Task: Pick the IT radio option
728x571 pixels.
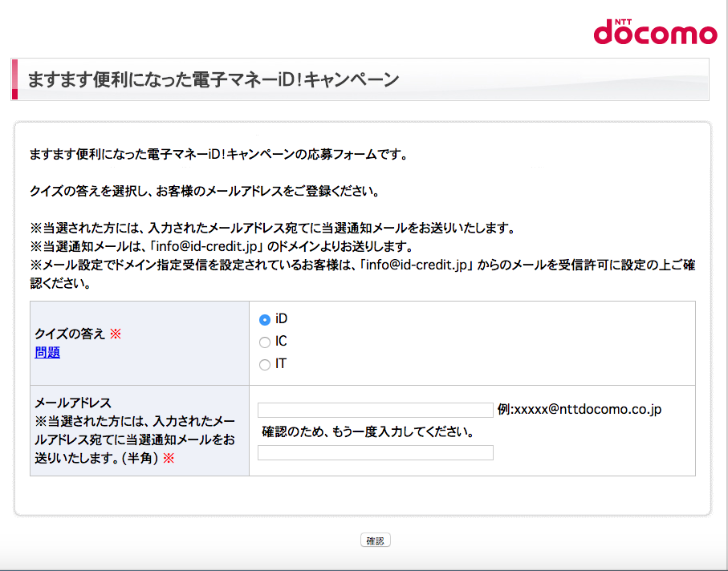Action: pyautogui.click(x=265, y=365)
